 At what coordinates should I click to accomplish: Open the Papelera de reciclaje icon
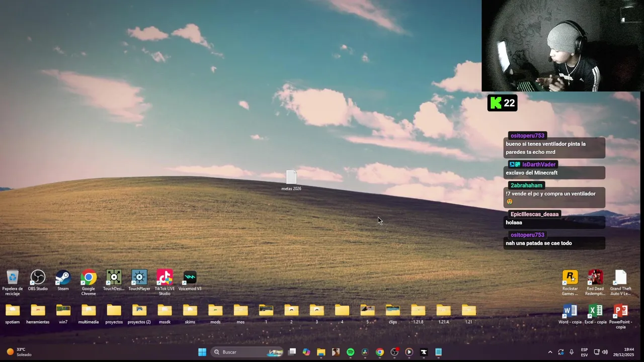[13, 283]
